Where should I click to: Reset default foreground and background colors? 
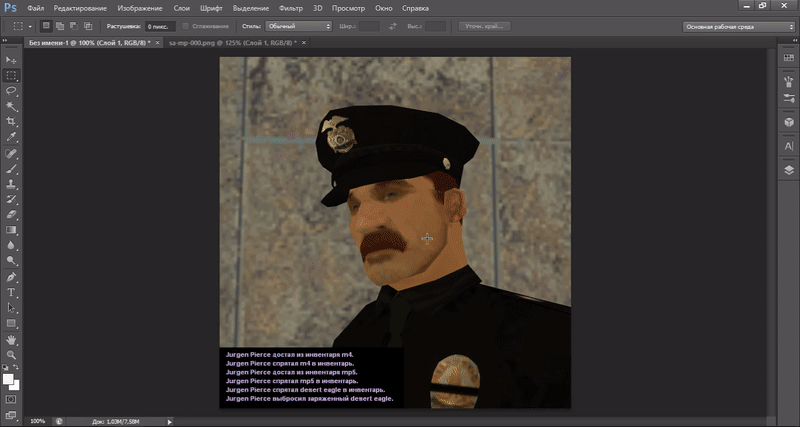point(5,367)
